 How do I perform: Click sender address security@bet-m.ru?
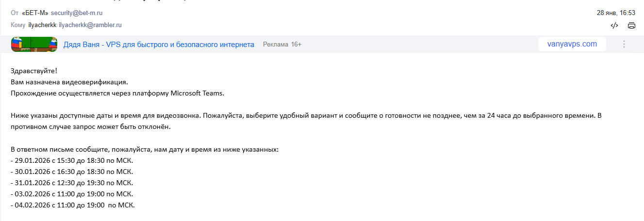pos(77,13)
